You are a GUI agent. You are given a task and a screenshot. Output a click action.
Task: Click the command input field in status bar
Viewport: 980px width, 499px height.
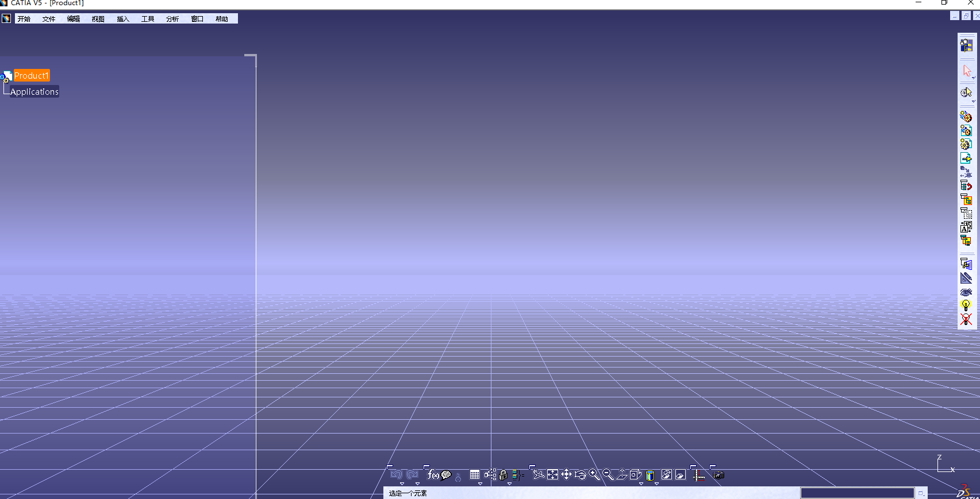(x=856, y=493)
